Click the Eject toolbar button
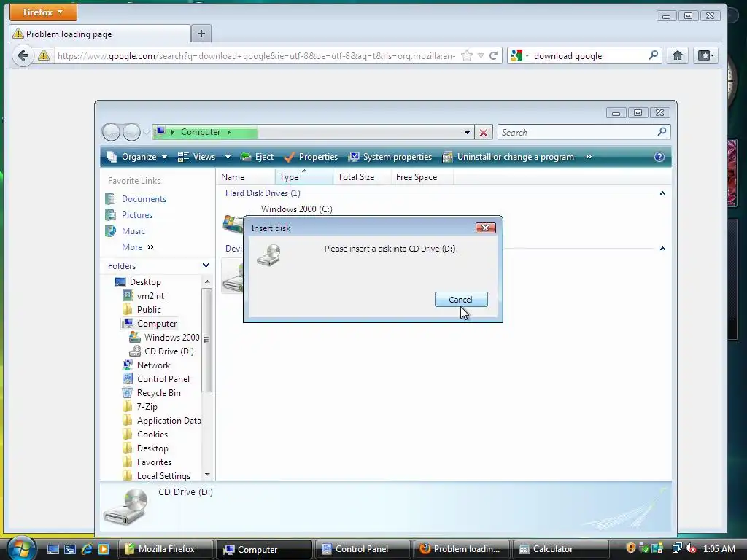This screenshot has height=560, width=747. (257, 157)
